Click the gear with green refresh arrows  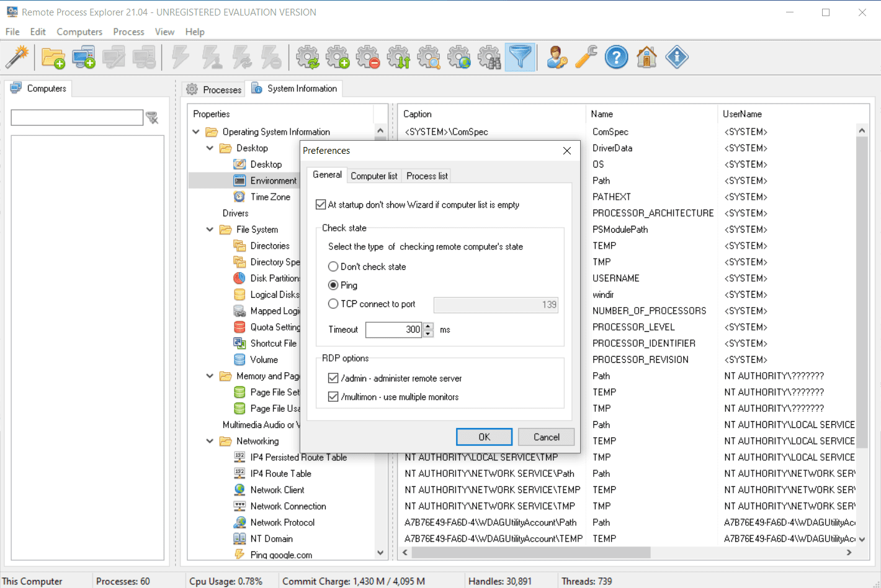(308, 57)
